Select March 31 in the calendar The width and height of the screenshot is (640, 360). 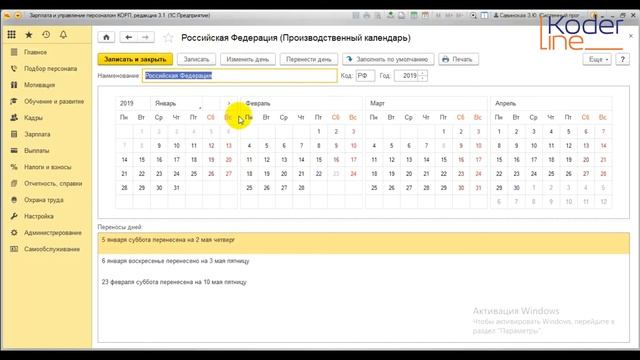478,188
